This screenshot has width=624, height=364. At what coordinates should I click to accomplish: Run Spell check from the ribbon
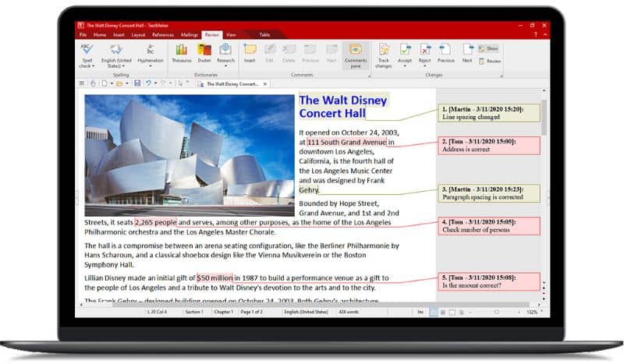(87, 55)
